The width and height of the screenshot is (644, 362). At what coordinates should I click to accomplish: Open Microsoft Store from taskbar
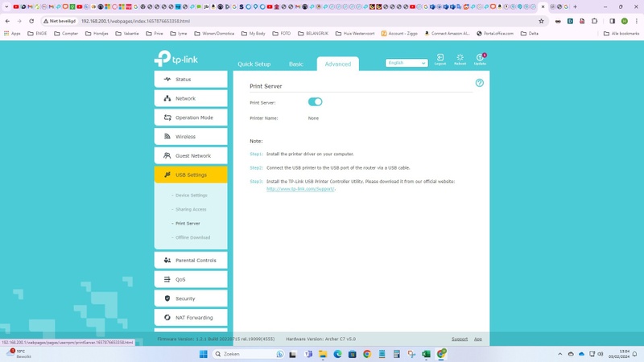(x=353, y=354)
